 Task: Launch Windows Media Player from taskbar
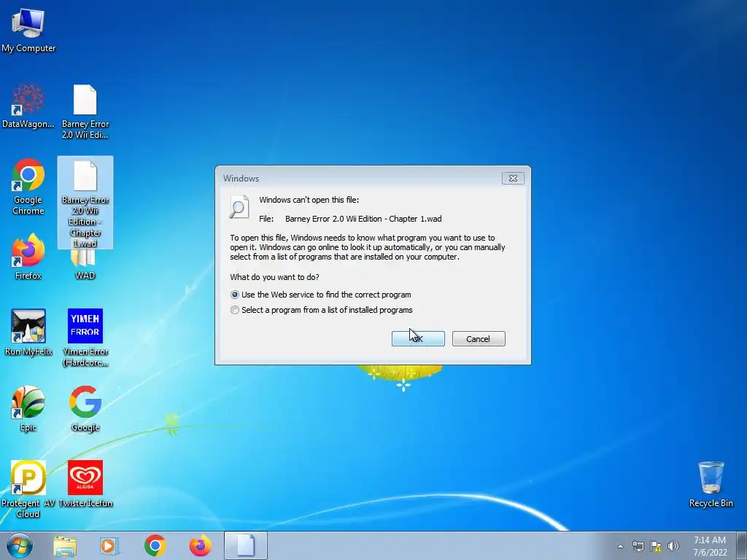(109, 545)
